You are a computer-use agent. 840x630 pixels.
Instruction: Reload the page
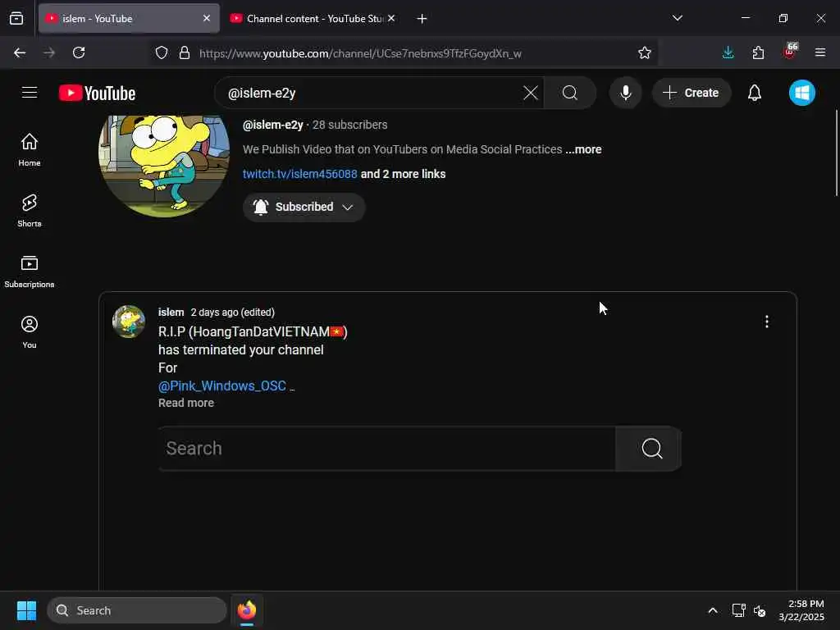point(79,52)
